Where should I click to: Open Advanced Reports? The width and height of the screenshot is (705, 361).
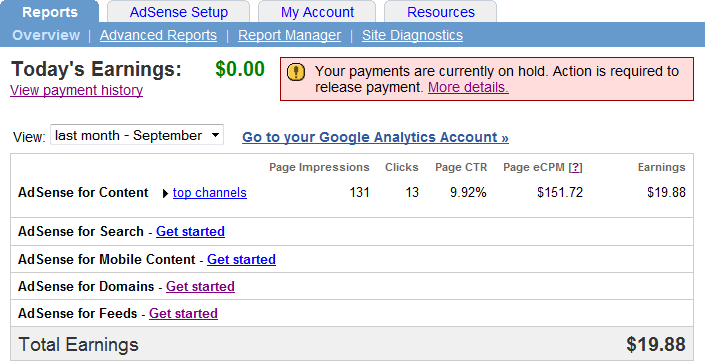point(158,35)
